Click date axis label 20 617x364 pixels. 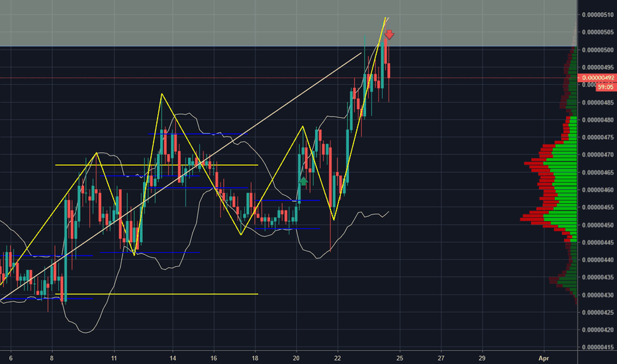click(x=297, y=358)
